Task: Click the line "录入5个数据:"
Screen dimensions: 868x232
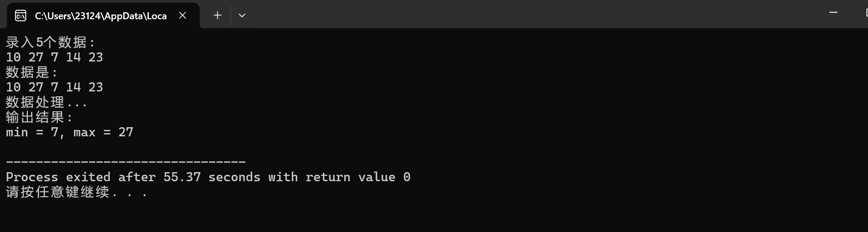Action: pos(51,42)
